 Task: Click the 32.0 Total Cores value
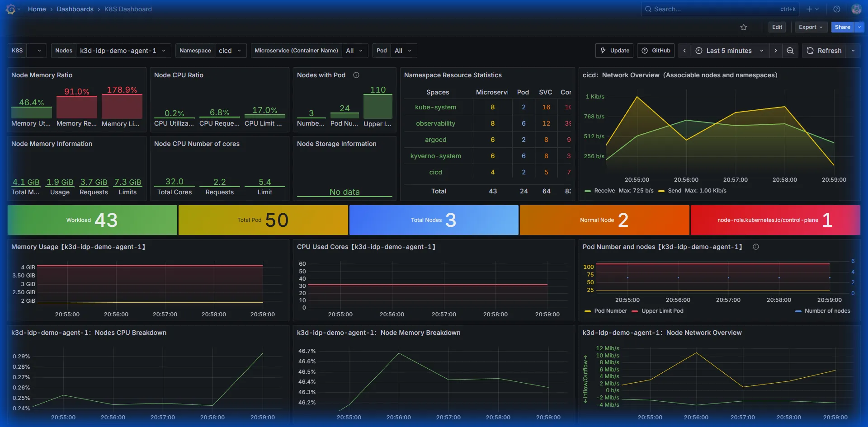pos(175,182)
